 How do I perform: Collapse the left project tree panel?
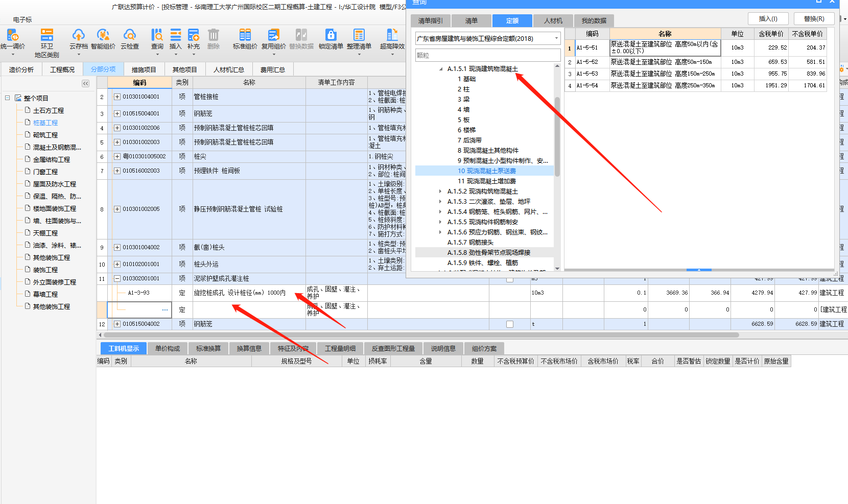pos(85,83)
